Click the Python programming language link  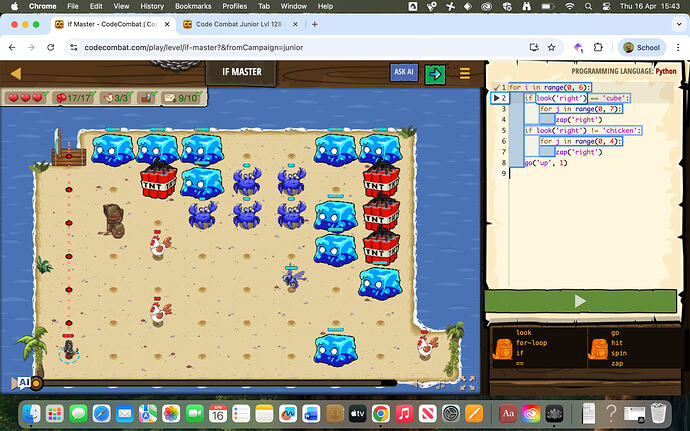[x=666, y=71]
